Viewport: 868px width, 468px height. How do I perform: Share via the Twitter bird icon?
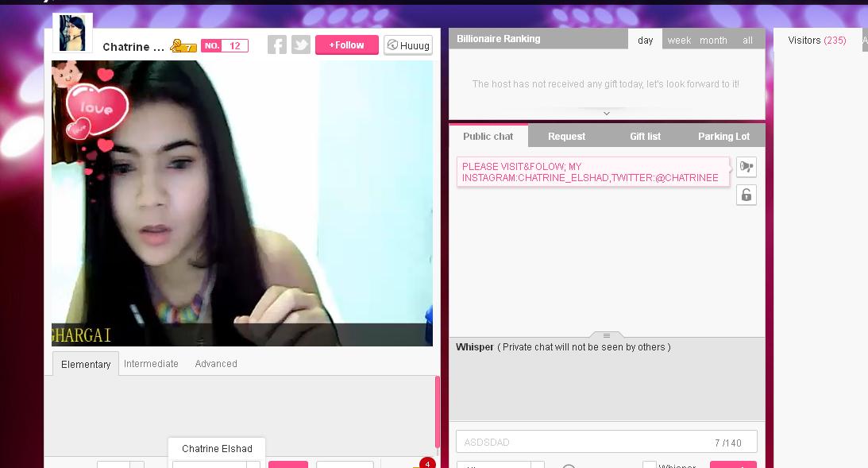click(x=301, y=44)
